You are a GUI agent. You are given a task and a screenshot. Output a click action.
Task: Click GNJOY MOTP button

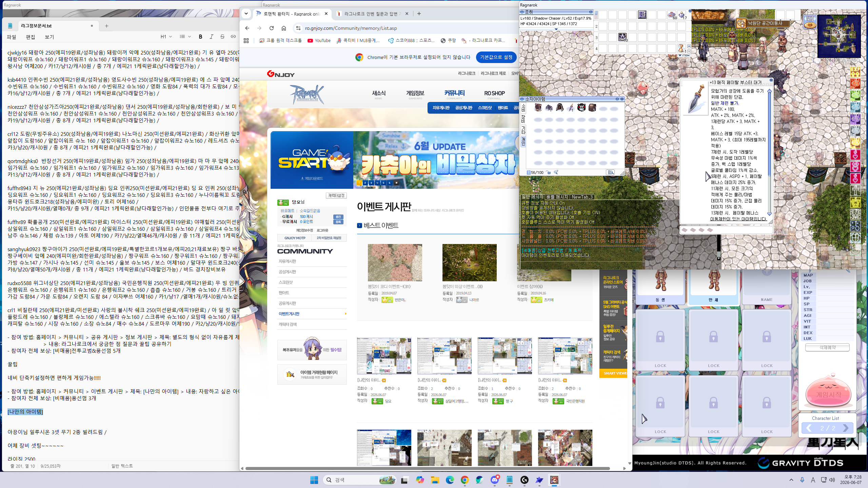(x=295, y=238)
